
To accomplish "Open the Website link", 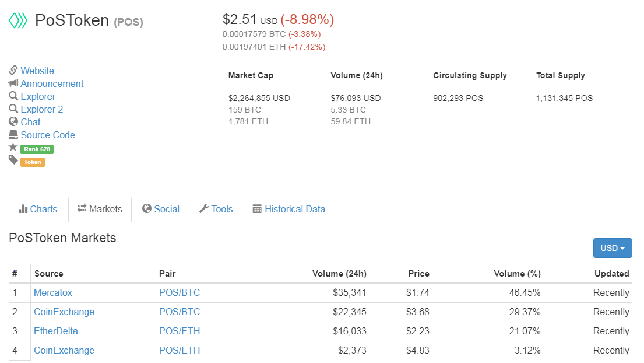I will tap(37, 71).
